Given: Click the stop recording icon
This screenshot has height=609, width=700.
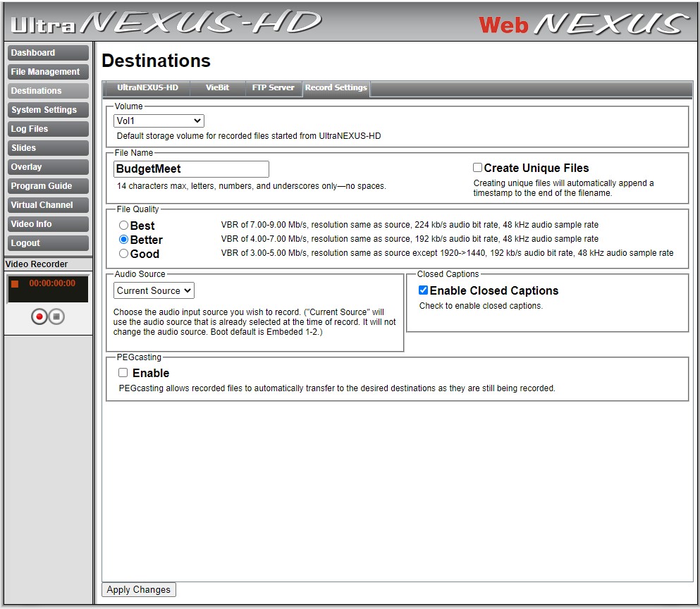Looking at the screenshot, I should [56, 316].
